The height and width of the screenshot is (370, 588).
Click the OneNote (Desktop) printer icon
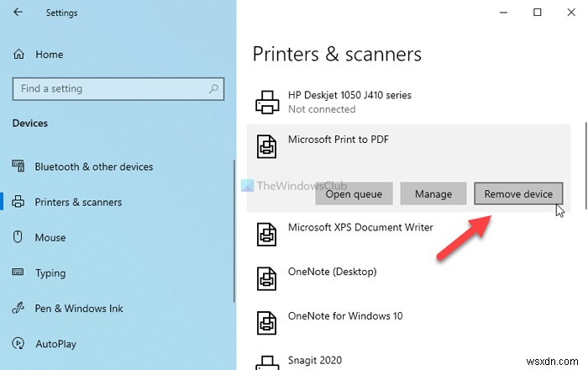pos(266,278)
